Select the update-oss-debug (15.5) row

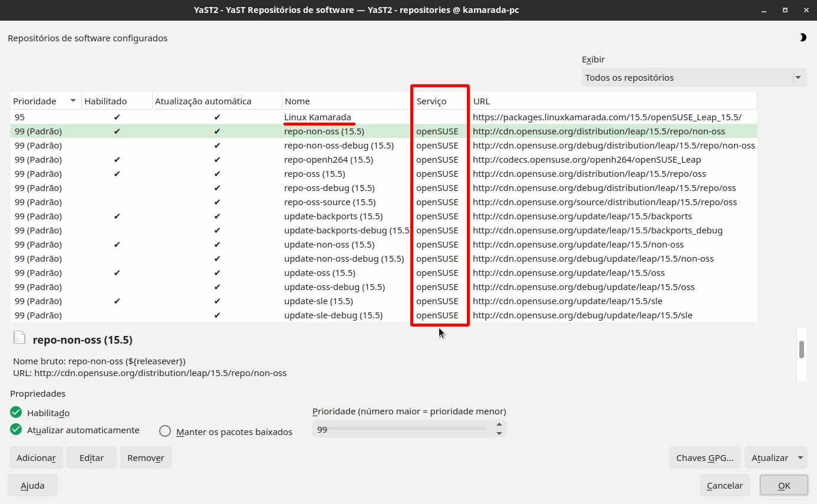click(x=383, y=287)
